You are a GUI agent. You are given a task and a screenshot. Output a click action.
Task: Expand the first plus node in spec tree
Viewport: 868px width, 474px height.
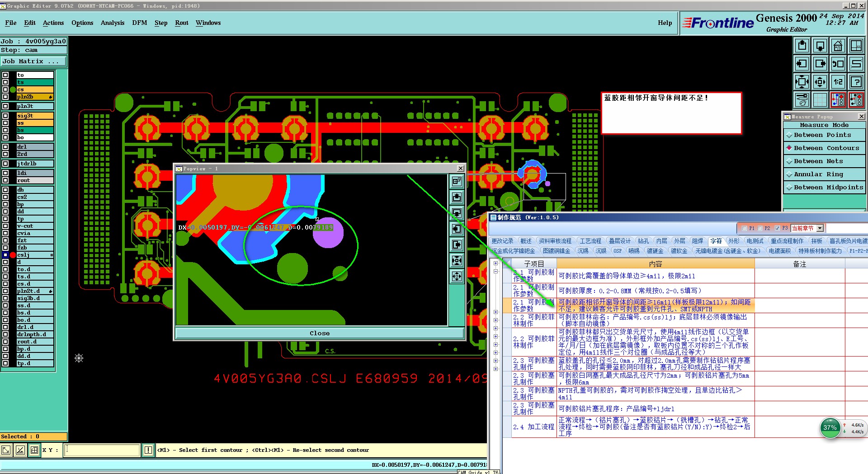pos(495,263)
